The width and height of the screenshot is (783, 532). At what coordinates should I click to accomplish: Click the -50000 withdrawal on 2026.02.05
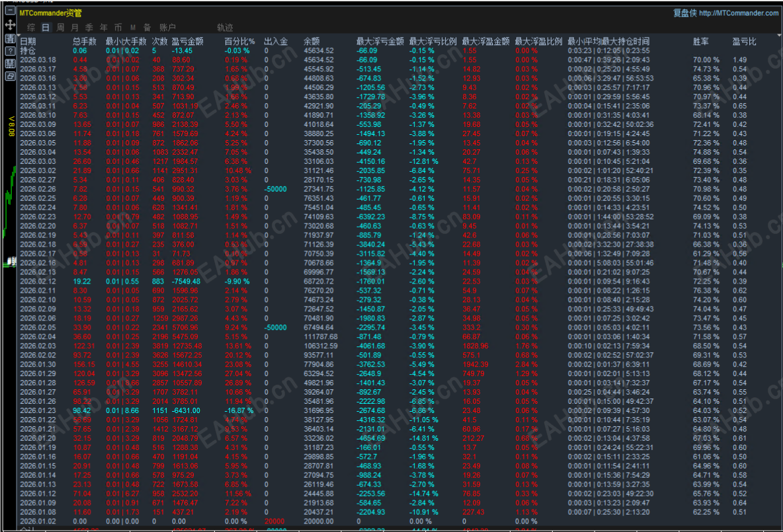click(276, 327)
